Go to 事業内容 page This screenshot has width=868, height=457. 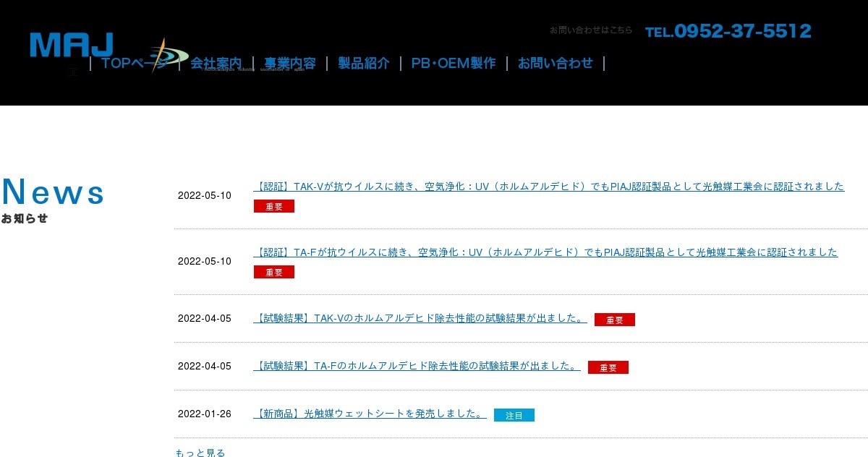[x=290, y=63]
